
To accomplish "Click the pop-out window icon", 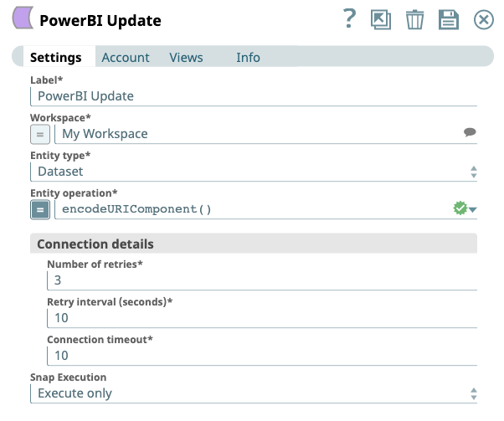I will pos(381,19).
